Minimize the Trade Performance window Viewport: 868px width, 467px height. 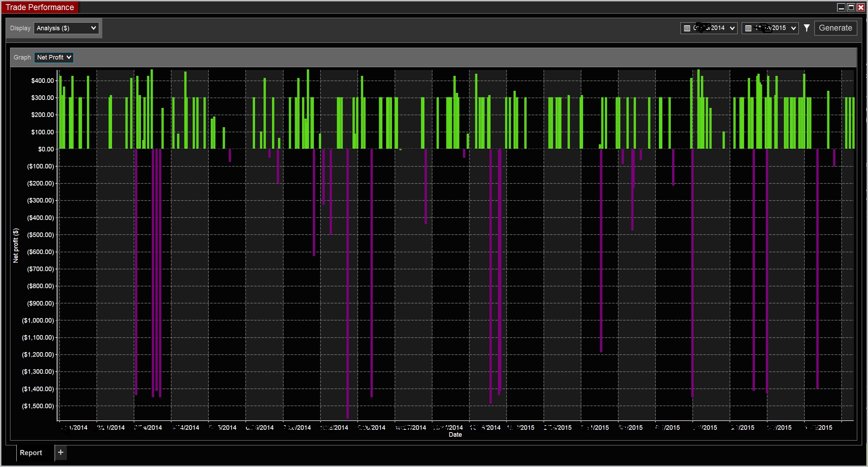pyautogui.click(x=841, y=7)
